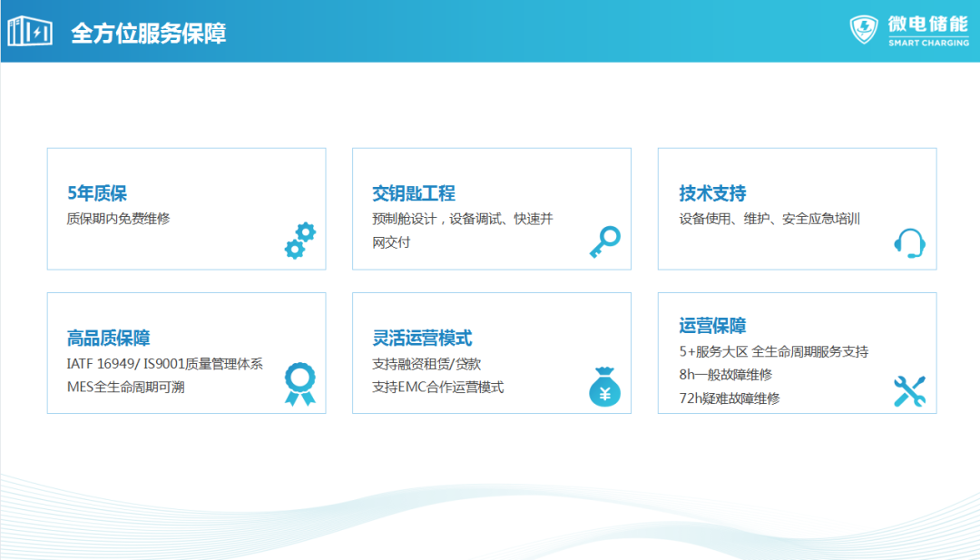Select the 5年质保 card heading
The width and height of the screenshot is (980, 560).
tap(97, 193)
